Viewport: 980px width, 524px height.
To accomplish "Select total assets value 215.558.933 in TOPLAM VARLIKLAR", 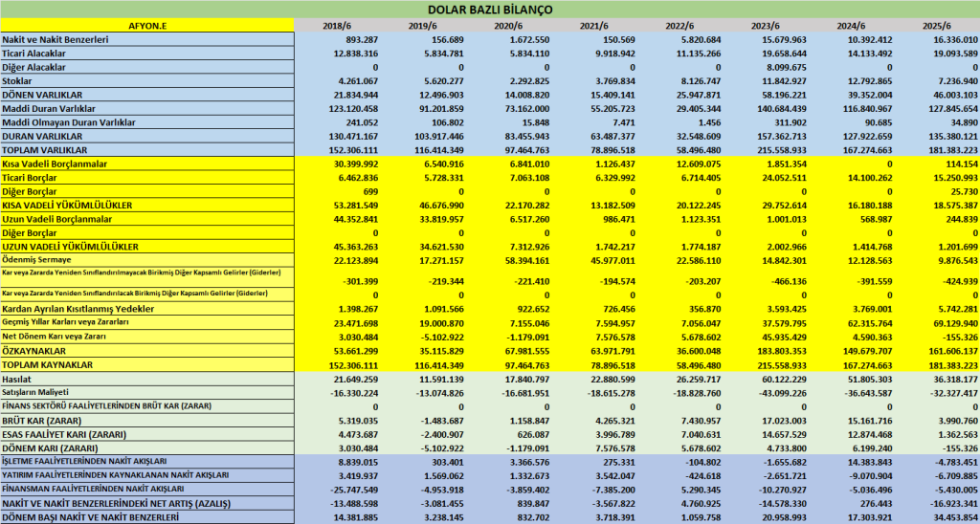I will pos(782,150).
